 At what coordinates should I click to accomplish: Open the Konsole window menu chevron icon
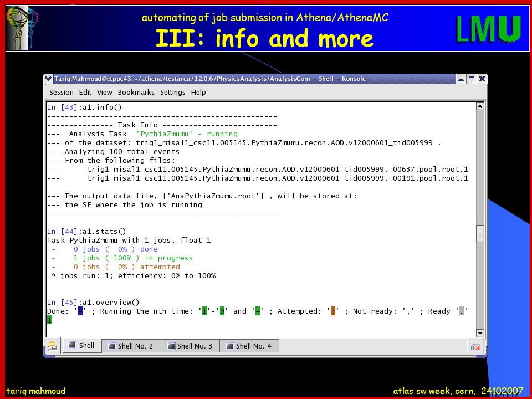click(49, 79)
